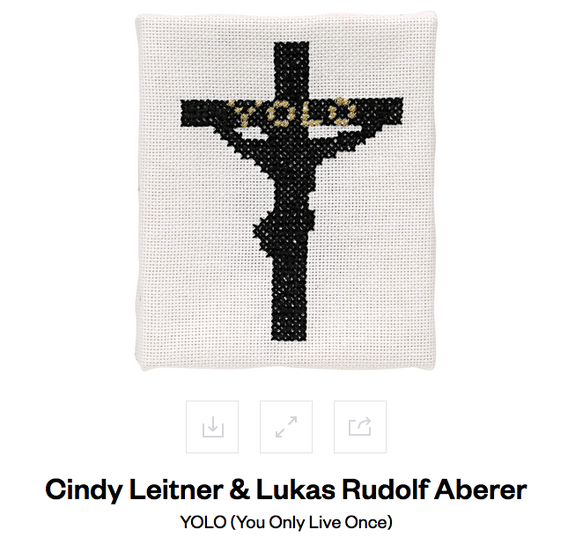Image resolution: width=568 pixels, height=537 pixels.
Task: Click the curved arrow of share icon
Action: pos(364,422)
